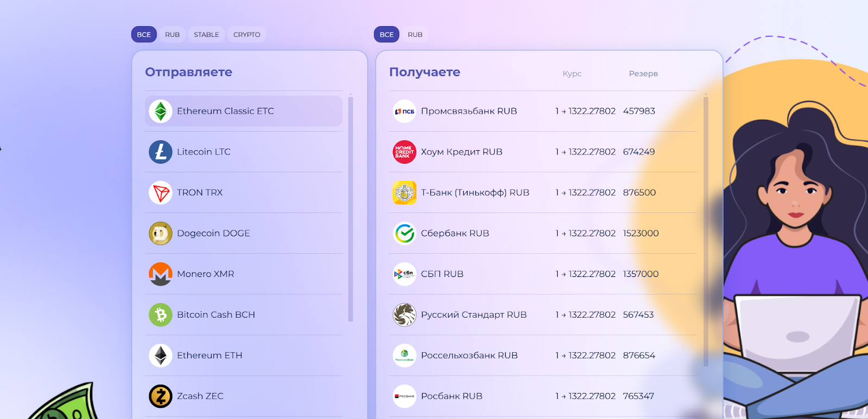Click the Dogecoin DOGE coin icon
The width and height of the screenshot is (868, 419).
click(x=161, y=233)
